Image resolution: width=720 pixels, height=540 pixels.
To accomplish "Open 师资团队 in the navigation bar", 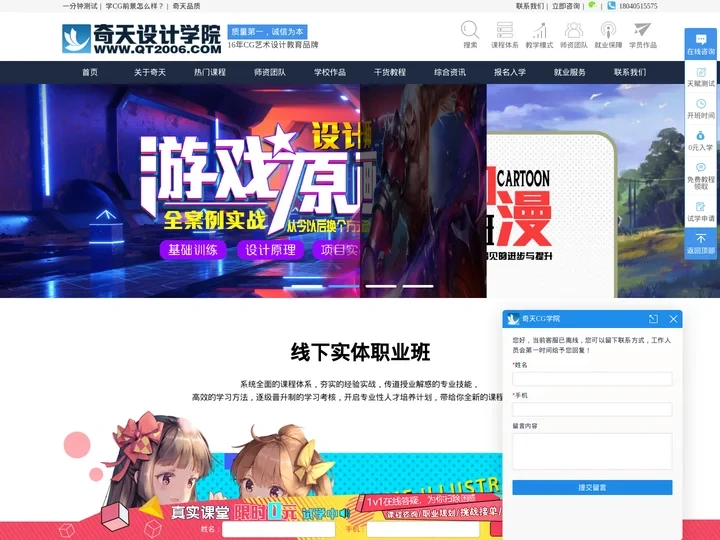I will [x=270, y=72].
